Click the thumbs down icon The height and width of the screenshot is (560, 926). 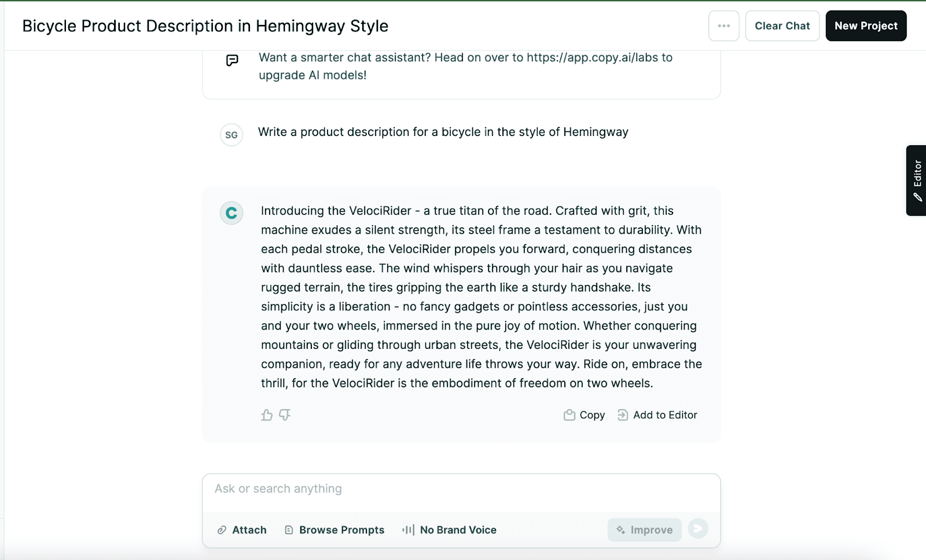pyautogui.click(x=285, y=415)
